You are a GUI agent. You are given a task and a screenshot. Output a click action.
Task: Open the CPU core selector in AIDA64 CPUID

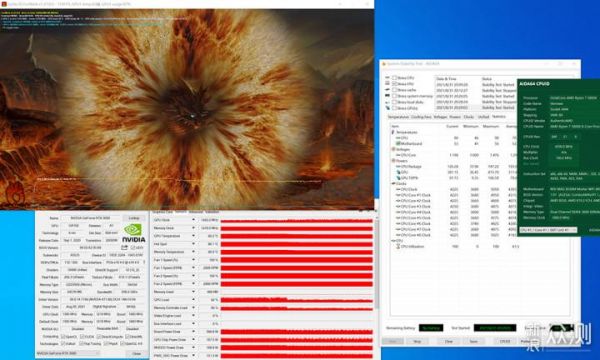548,230
